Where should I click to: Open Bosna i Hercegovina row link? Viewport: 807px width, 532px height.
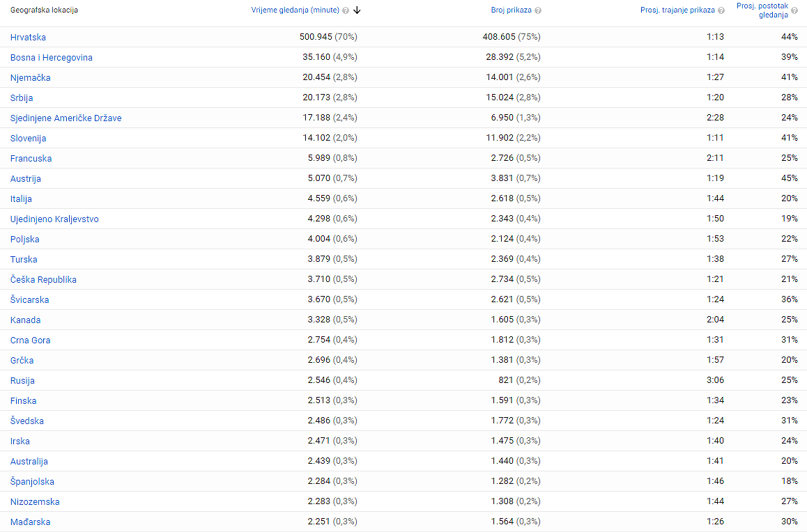click(51, 58)
